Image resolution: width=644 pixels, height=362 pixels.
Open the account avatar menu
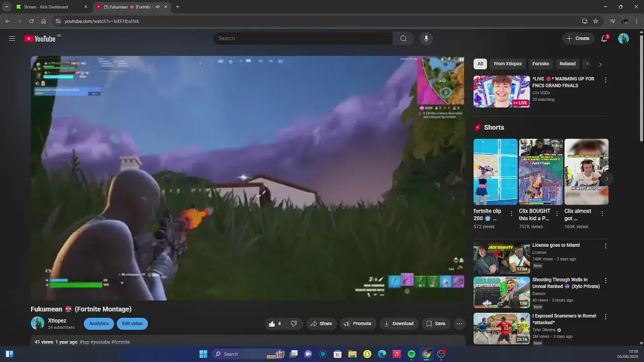pos(623,39)
